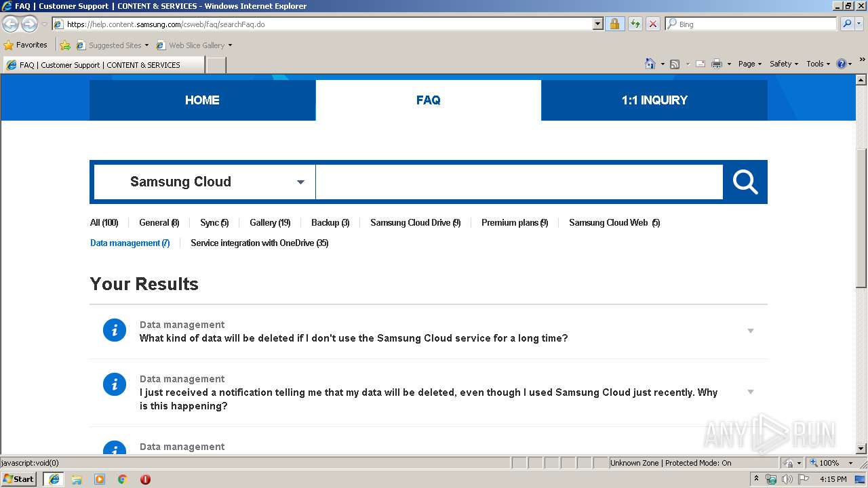The width and height of the screenshot is (868, 488).
Task: Click the red Opera-like taskbar icon
Action: pyautogui.click(x=145, y=479)
